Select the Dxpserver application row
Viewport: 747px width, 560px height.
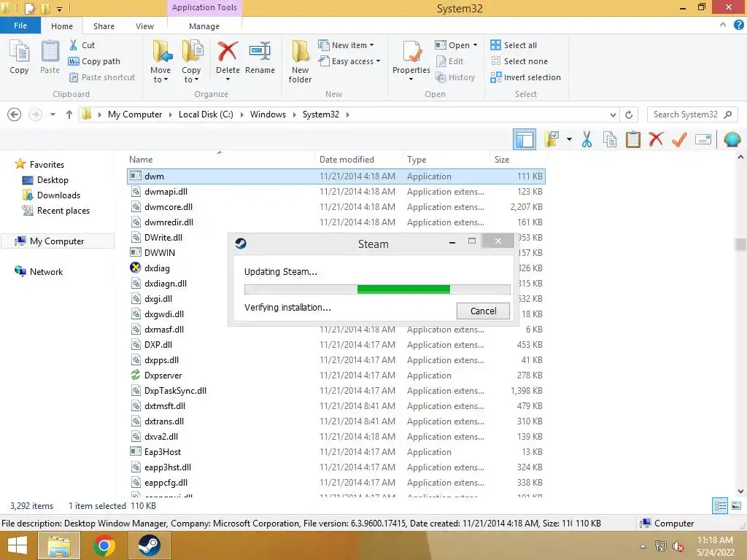[x=336, y=376]
